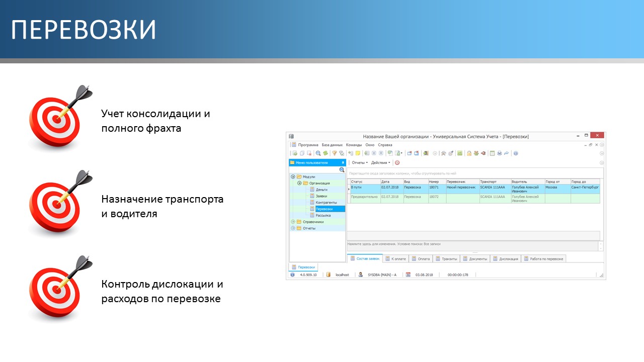Click the padlock icon in toolbar
Viewport: 644px width, 362px height.
468,153
